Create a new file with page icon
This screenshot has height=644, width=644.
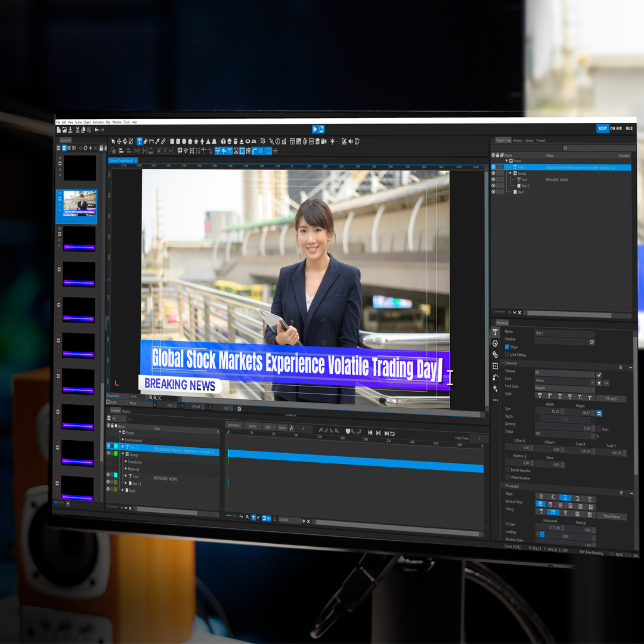coord(58,130)
